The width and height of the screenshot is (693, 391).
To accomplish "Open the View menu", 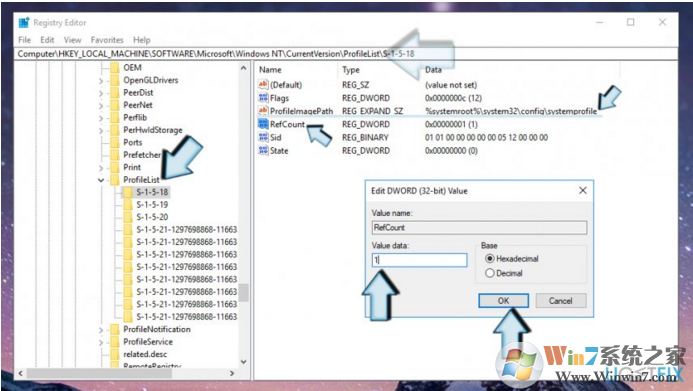I will [72, 40].
